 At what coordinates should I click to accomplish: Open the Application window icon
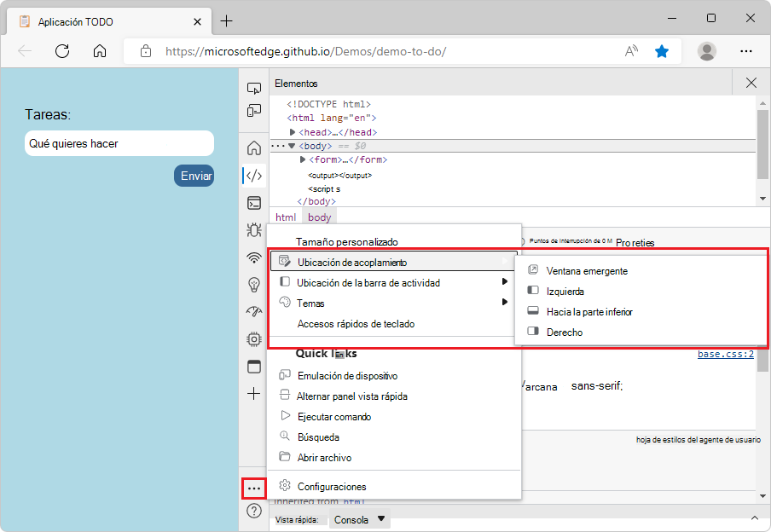coord(253,367)
